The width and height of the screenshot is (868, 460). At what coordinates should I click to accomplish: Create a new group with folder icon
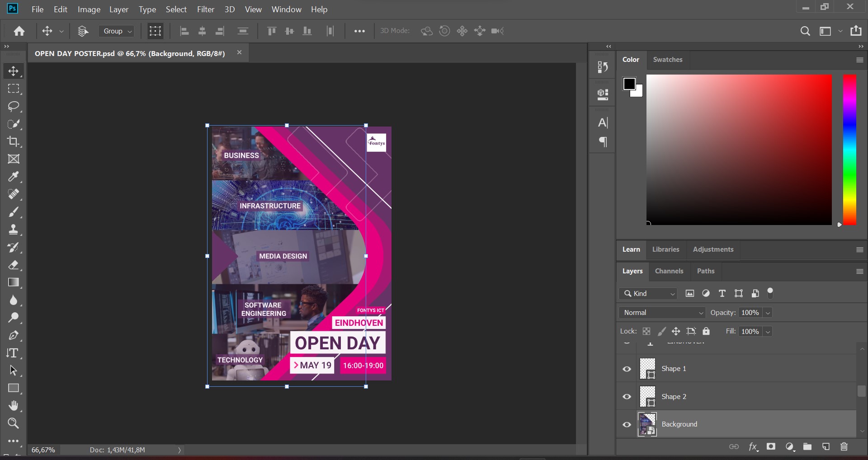pyautogui.click(x=807, y=447)
